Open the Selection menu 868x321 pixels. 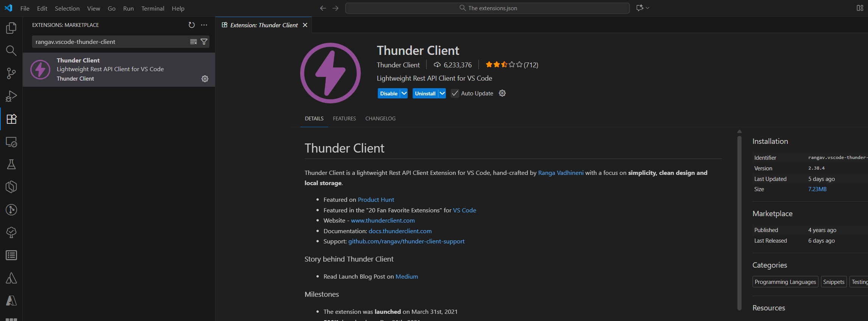[67, 8]
